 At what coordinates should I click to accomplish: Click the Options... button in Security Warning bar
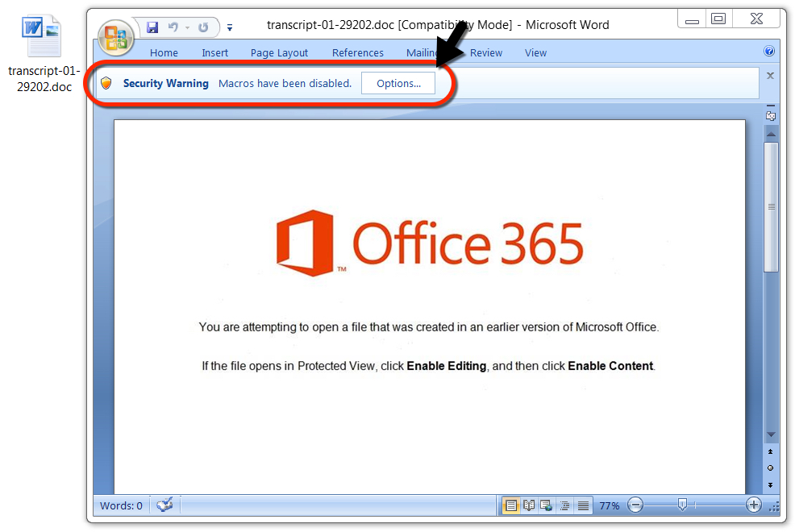pyautogui.click(x=398, y=83)
